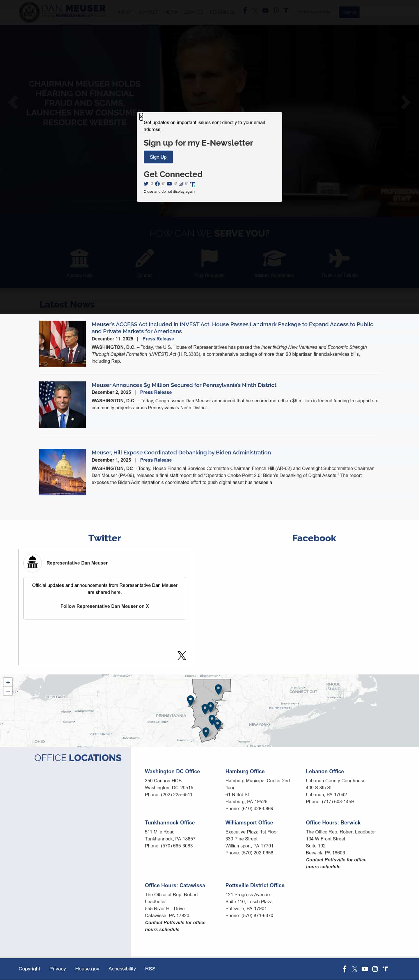Screen dimensions: 419x980
Task: Click the footer Instagram icon
Action: pyautogui.click(x=375, y=969)
